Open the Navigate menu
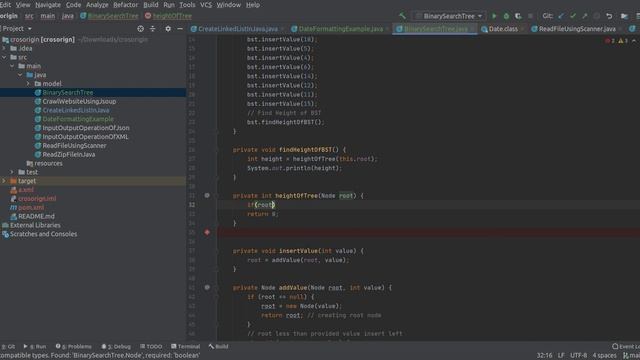Image resolution: width=640 pixels, height=360 pixels. (x=48, y=5)
